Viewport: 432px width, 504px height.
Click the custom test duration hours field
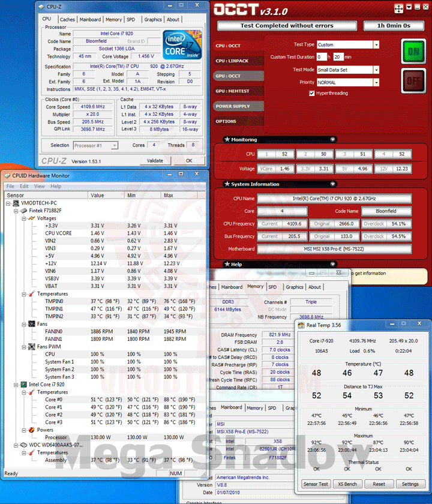pos(322,57)
